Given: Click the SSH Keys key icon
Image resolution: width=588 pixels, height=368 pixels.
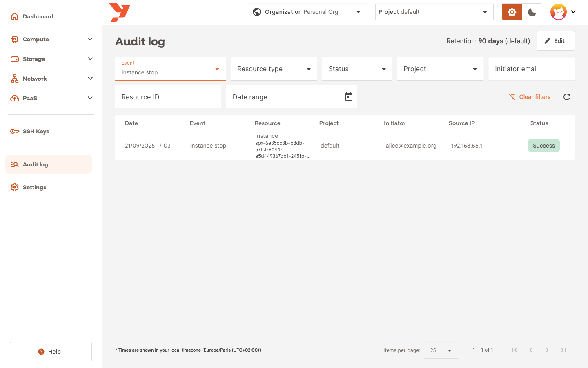Looking at the screenshot, I should (15, 131).
